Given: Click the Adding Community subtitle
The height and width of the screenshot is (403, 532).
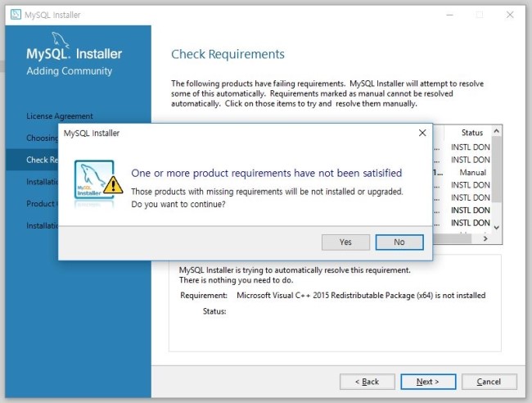Looking at the screenshot, I should click(70, 71).
